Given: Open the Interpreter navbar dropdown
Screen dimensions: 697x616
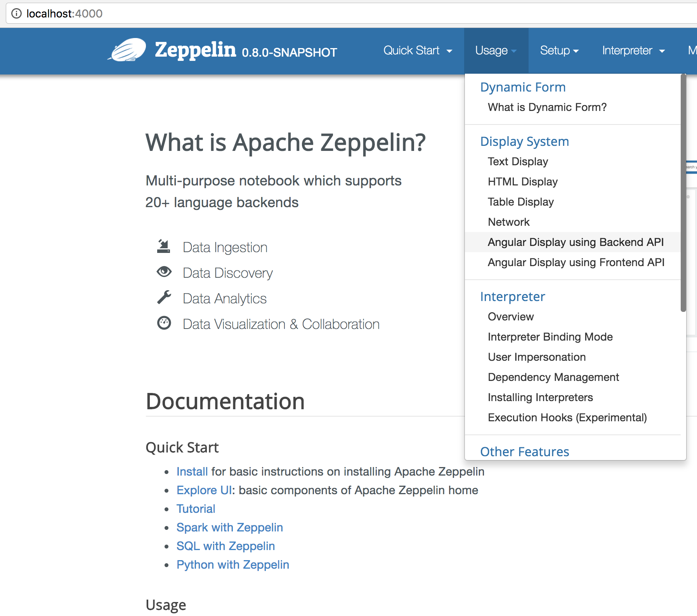Looking at the screenshot, I should (x=633, y=50).
